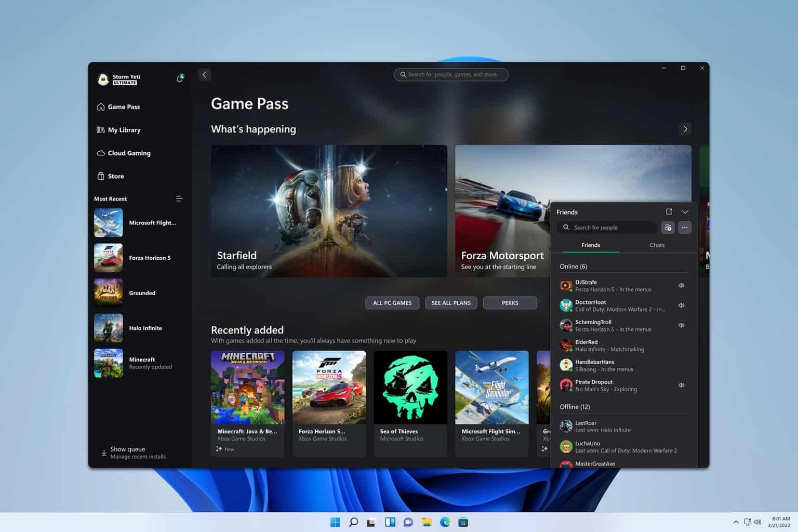The height and width of the screenshot is (532, 798).
Task: Open Forza Horizon 5 Recently added card
Action: coord(329,404)
